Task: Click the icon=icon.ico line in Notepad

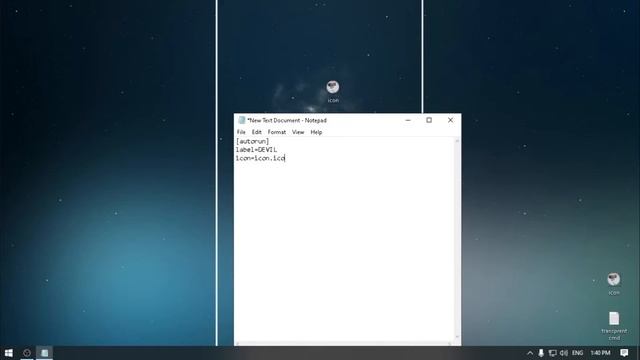Action: [x=260, y=158]
